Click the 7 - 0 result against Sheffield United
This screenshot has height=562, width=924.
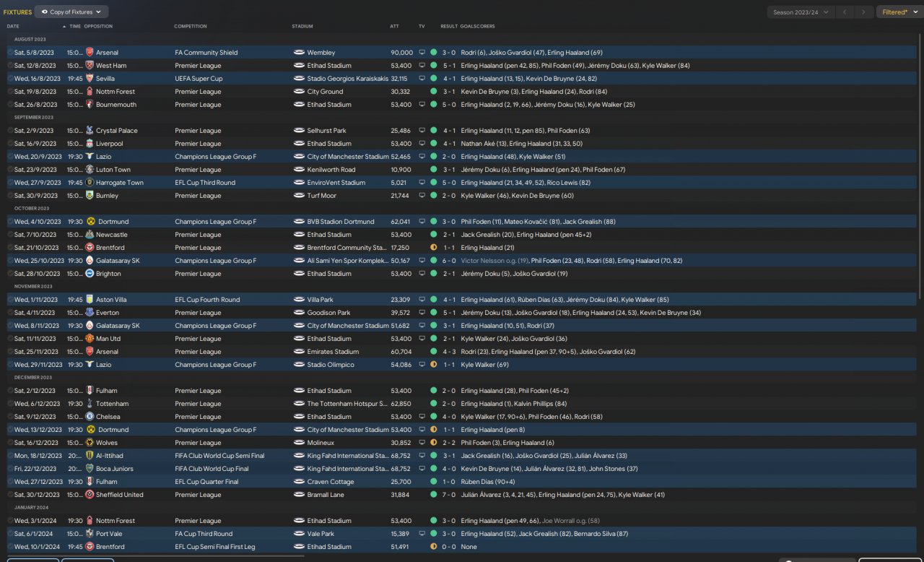pos(449,495)
